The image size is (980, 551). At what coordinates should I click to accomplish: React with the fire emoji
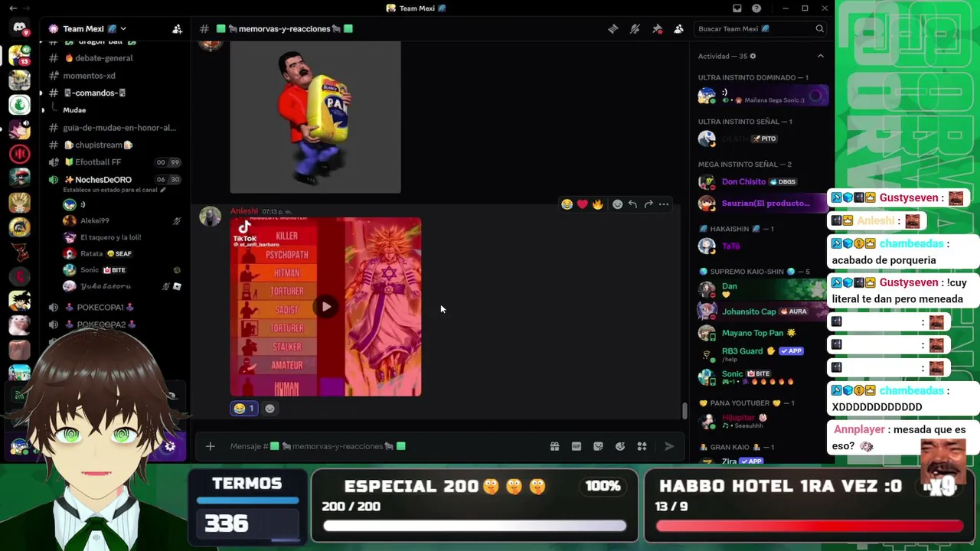597,204
